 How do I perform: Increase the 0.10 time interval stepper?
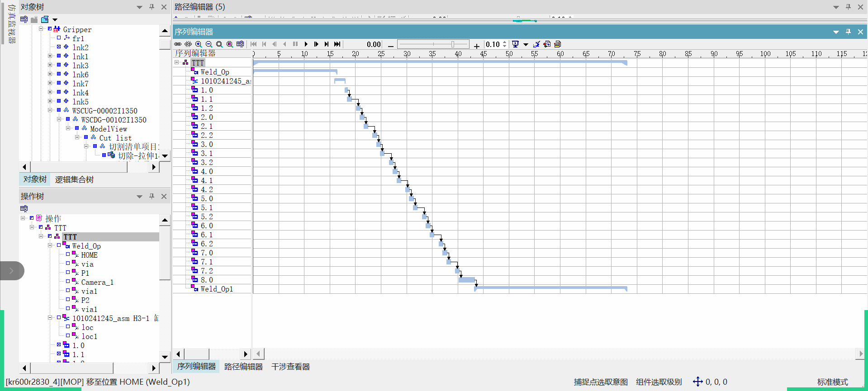[505, 42]
